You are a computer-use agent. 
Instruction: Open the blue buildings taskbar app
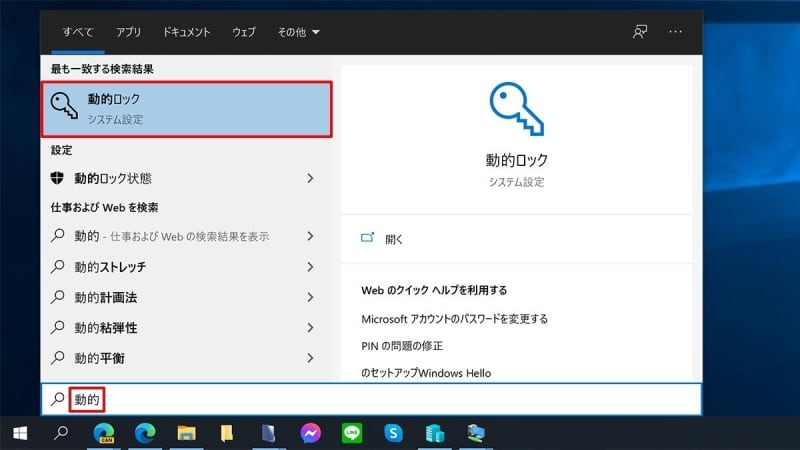435,434
